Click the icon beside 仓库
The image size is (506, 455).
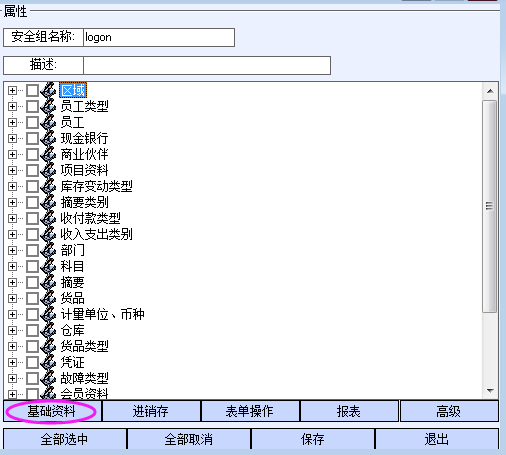point(48,330)
